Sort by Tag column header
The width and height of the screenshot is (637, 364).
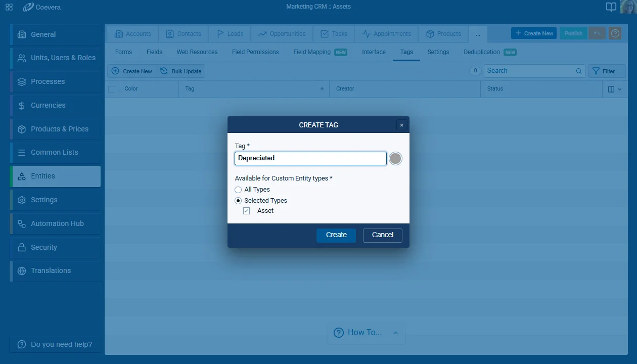tap(190, 89)
